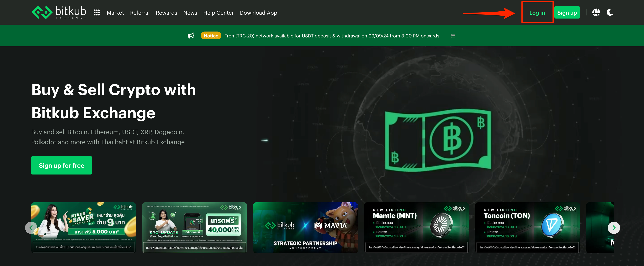644x266 pixels.
Task: Open the Help Center menu
Action: [x=219, y=13]
